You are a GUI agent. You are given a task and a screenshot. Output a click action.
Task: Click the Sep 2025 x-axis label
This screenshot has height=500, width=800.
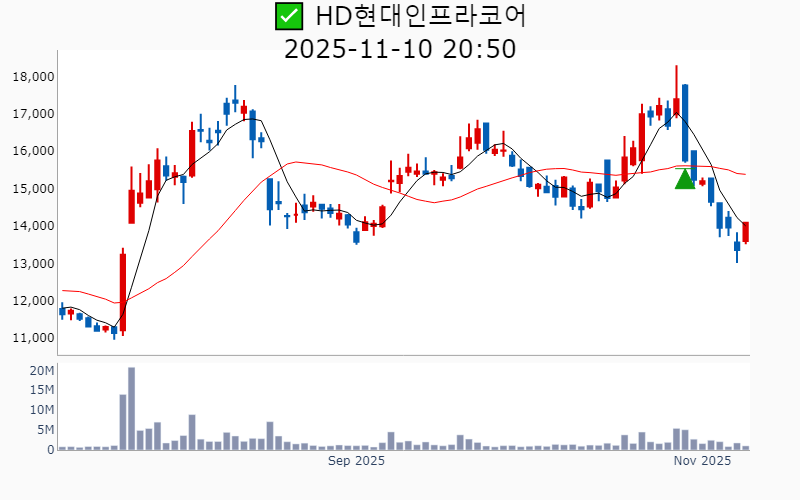(x=357, y=461)
